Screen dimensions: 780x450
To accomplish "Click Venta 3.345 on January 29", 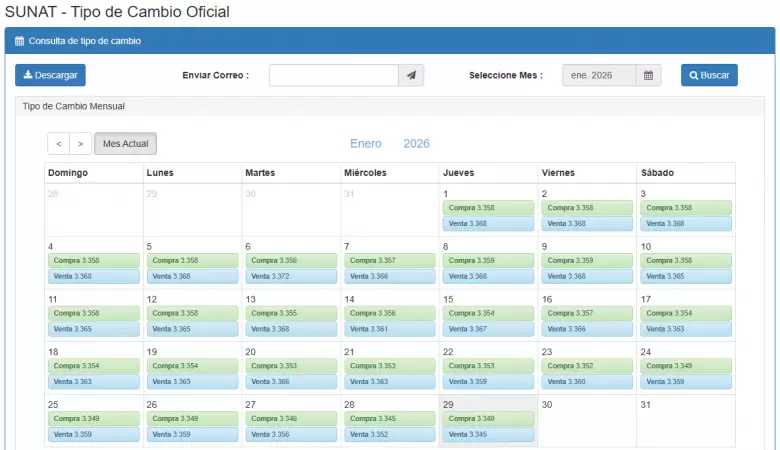I will 488,435.
